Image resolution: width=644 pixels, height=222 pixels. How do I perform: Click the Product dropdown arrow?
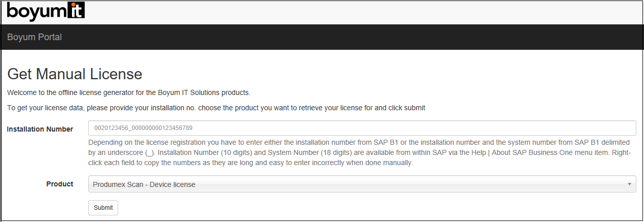[x=629, y=184]
